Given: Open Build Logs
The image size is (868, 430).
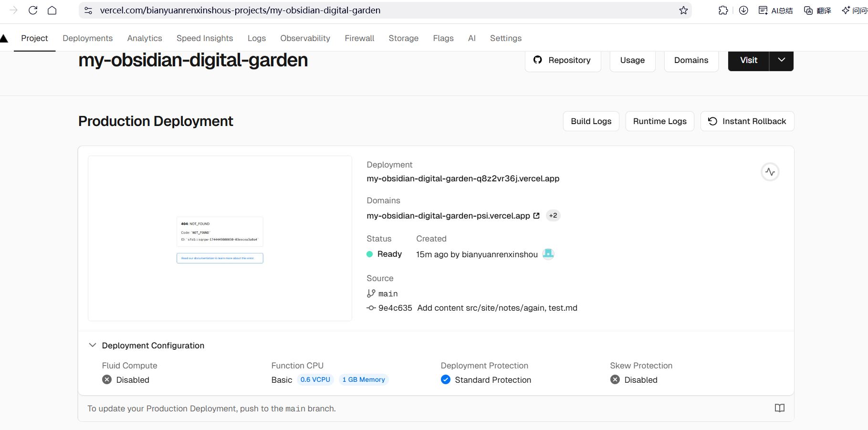Looking at the screenshot, I should point(591,121).
